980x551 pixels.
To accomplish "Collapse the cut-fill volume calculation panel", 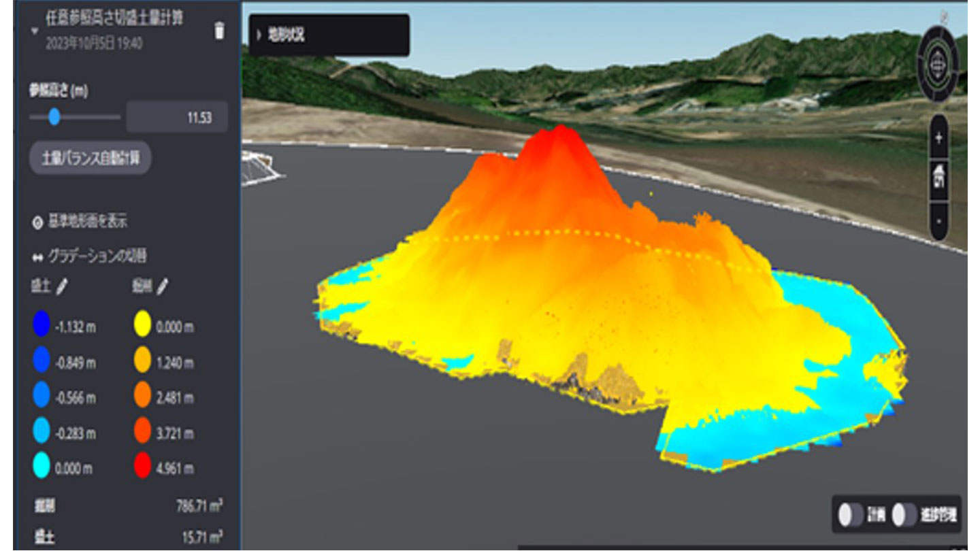I will click(x=35, y=31).
